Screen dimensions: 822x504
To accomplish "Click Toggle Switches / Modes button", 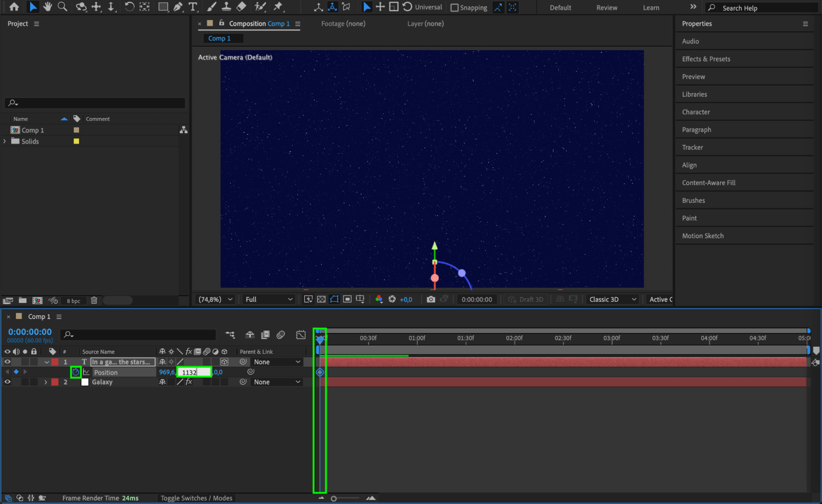I will [196, 498].
